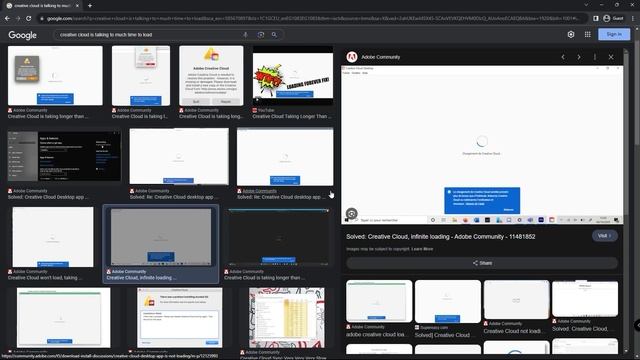Open the installer error dialog thumbnail
The height and width of the screenshot is (360, 640).
tap(180, 318)
